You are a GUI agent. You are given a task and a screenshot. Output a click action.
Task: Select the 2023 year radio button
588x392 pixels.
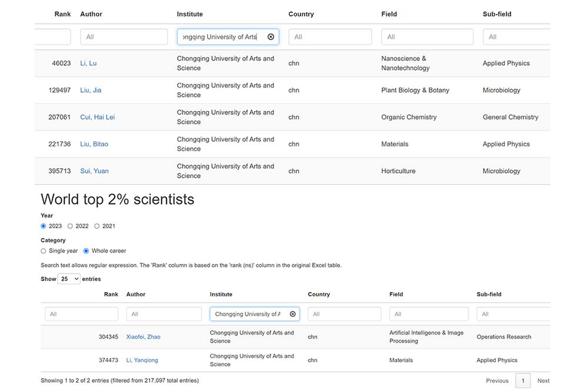tap(44, 226)
